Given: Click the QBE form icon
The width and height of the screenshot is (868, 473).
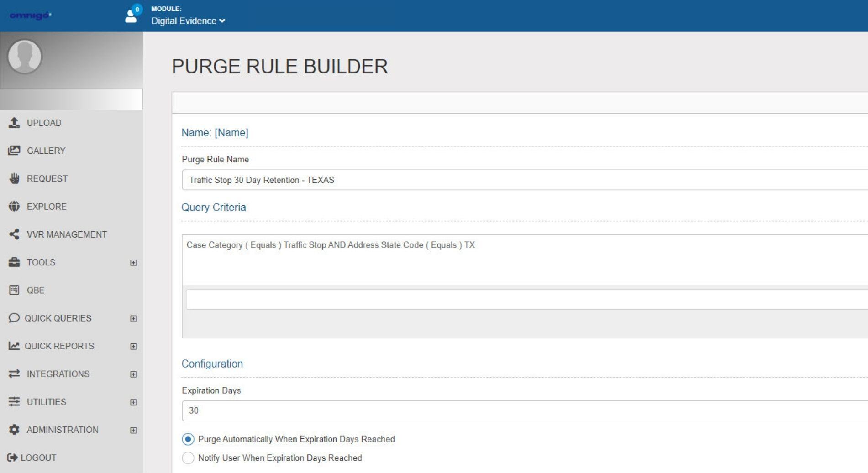Looking at the screenshot, I should 14,290.
